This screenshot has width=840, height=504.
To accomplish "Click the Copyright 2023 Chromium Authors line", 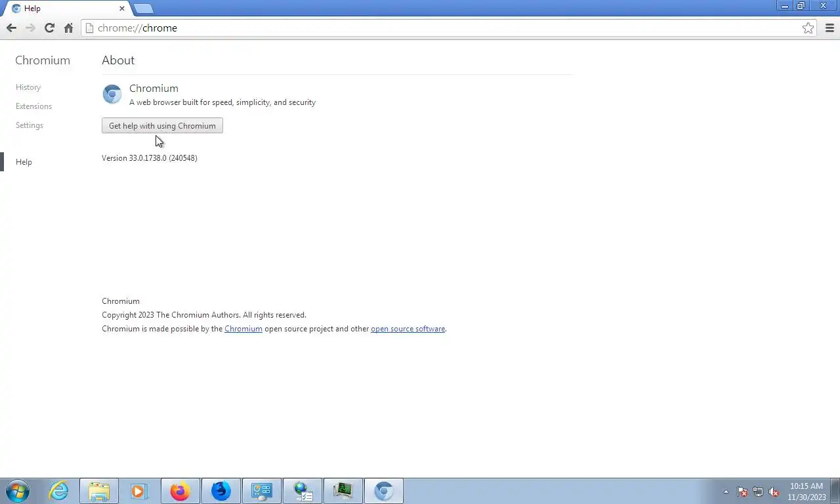I will coord(204,315).
